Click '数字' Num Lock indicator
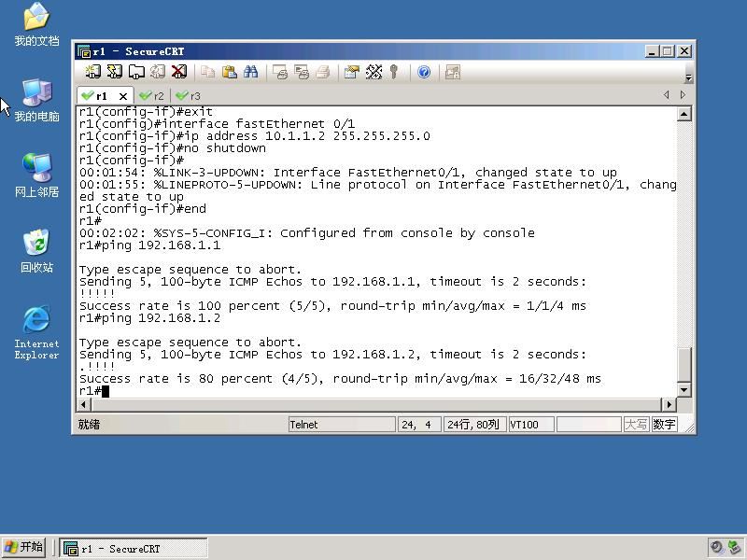This screenshot has width=747, height=560. tap(664, 425)
